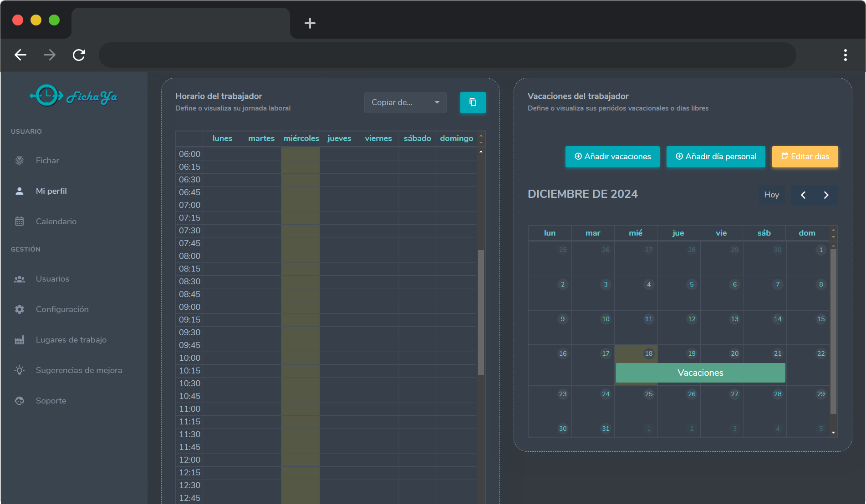This screenshot has height=504, width=866.
Task: Click the factory icon for Lugares de trabajo
Action: [20, 340]
